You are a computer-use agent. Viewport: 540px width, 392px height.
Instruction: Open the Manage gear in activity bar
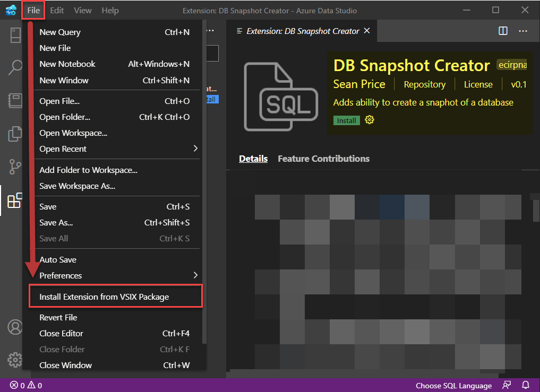[15, 360]
